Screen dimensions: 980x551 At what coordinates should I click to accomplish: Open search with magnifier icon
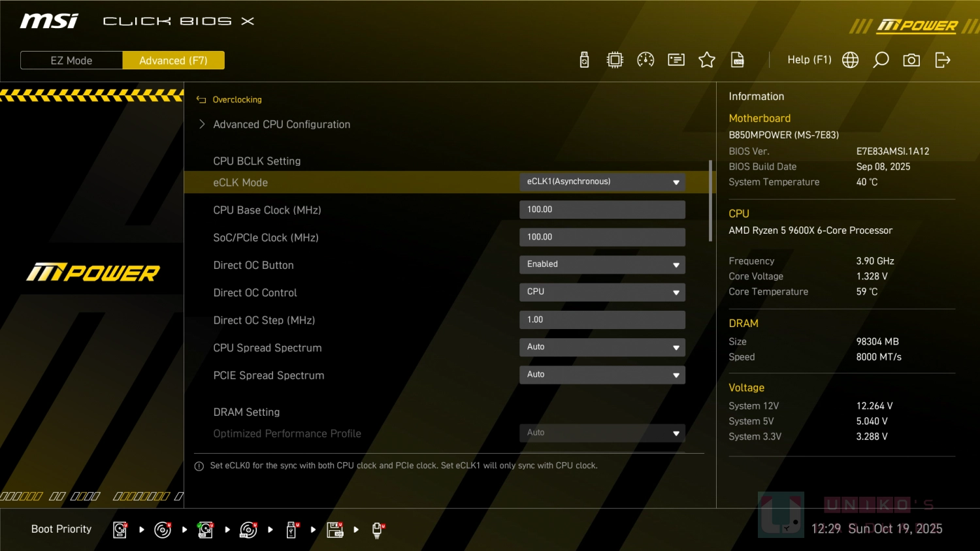click(881, 60)
